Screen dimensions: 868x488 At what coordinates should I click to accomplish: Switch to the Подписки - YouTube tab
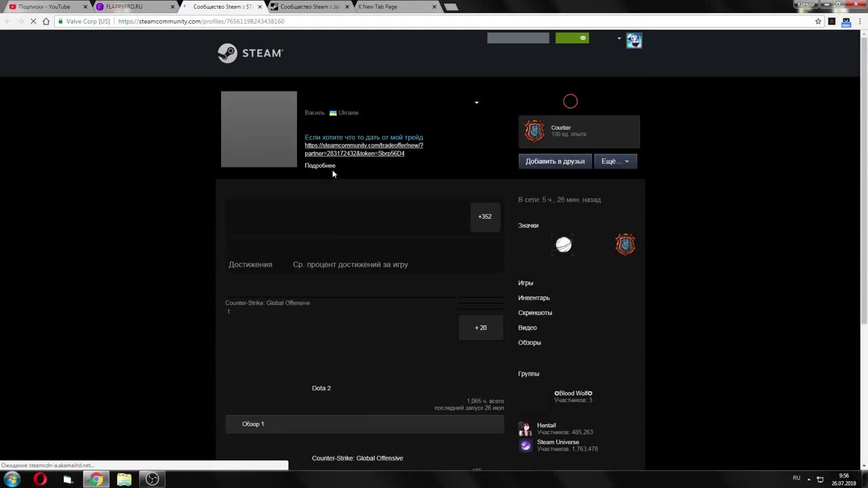(44, 7)
